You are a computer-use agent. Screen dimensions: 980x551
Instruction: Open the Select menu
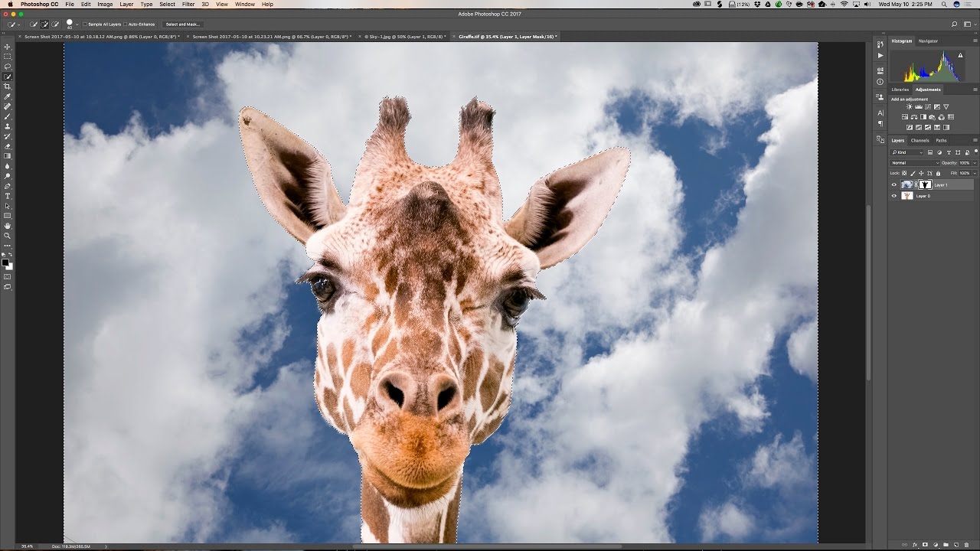[167, 5]
